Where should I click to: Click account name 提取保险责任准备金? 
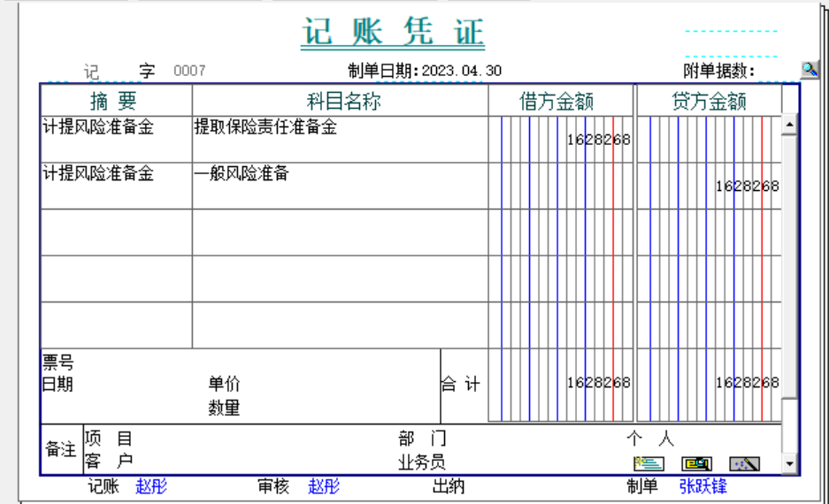tap(265, 127)
